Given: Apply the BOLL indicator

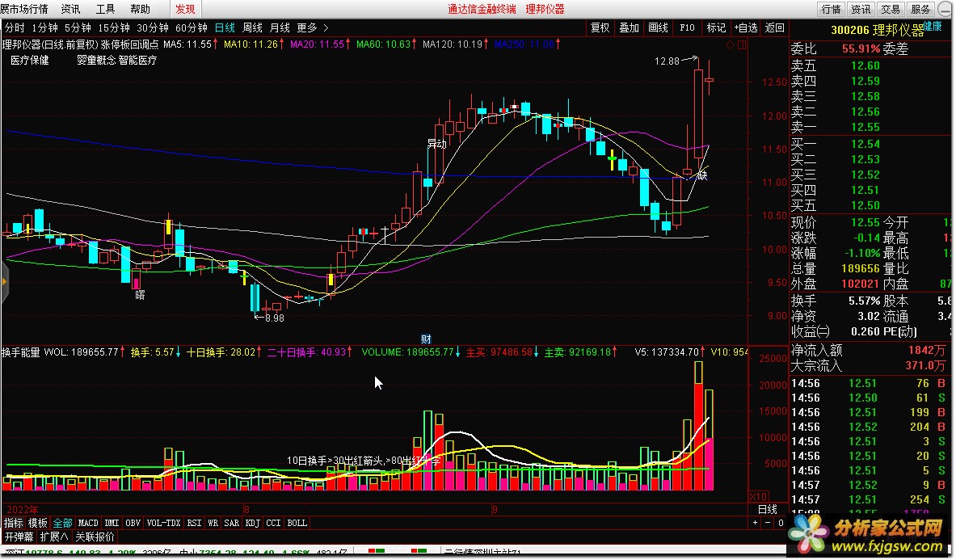Looking at the screenshot, I should (x=297, y=523).
